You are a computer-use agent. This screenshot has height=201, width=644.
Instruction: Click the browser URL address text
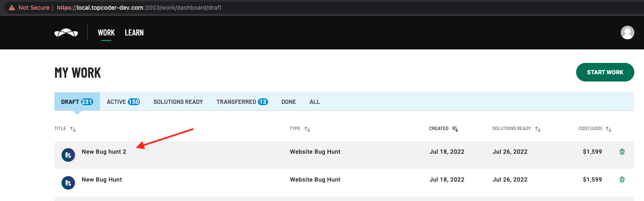tap(139, 8)
